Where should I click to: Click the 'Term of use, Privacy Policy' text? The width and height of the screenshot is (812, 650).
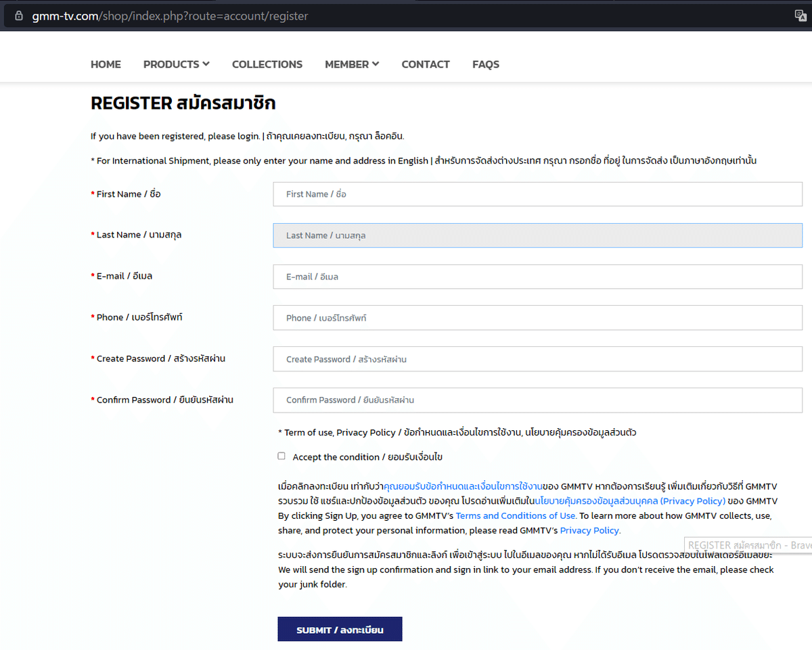click(x=457, y=432)
